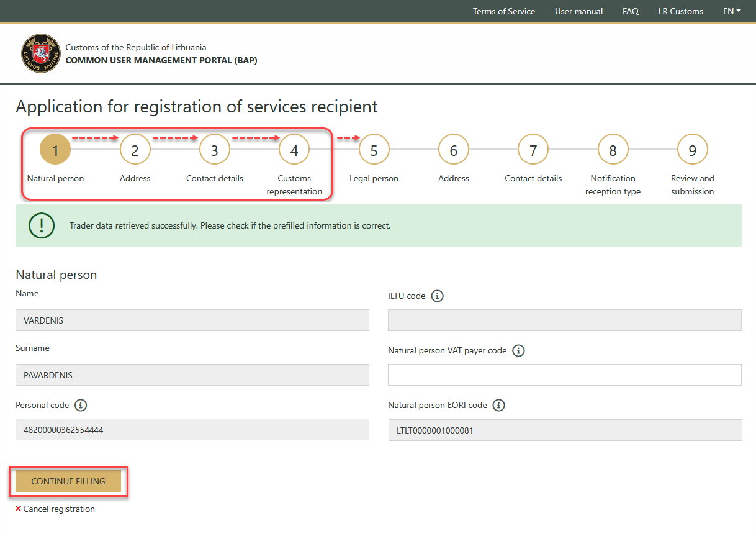Viewport: 756px width, 536px height.
Task: Open Terms of Service page
Action: 503,11
